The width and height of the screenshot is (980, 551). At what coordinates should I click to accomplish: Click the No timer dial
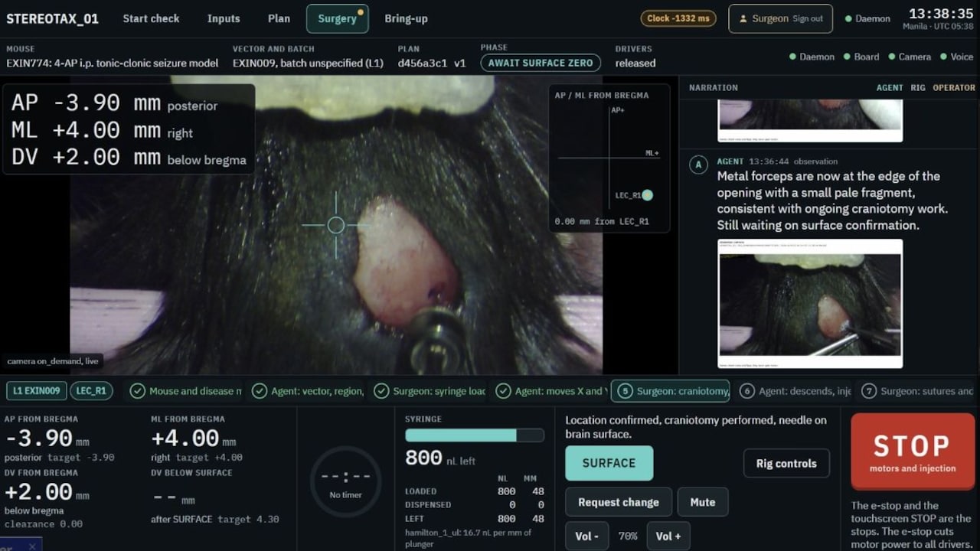coord(345,481)
